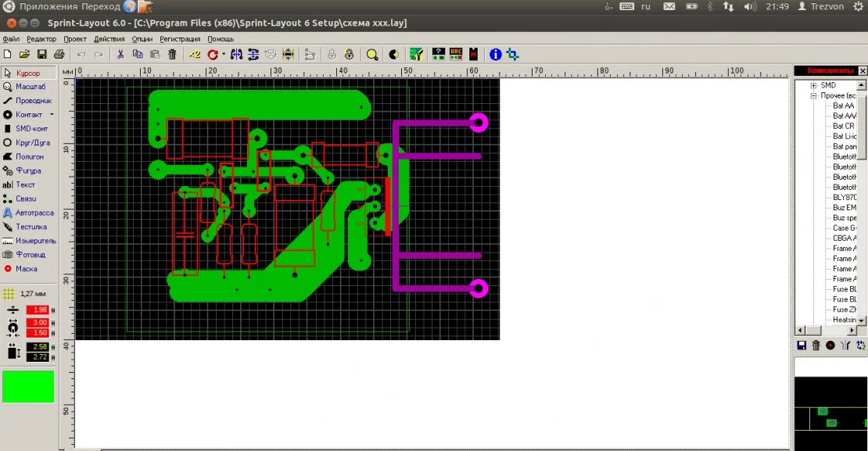The width and height of the screenshot is (868, 451).
Task: Click the blue info icon in toolbar
Action: tap(495, 55)
